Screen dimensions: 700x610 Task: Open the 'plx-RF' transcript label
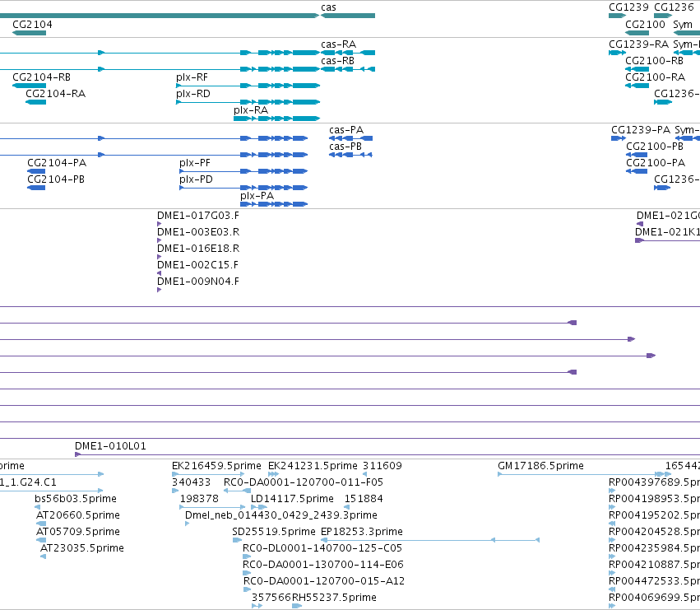click(x=192, y=77)
